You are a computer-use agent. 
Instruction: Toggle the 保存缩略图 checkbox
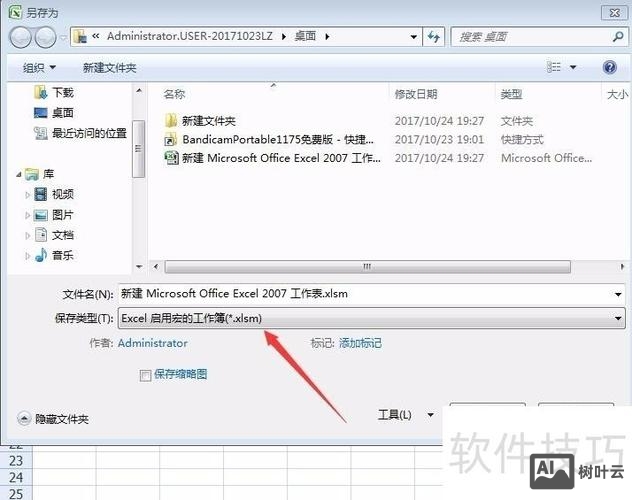coord(146,374)
